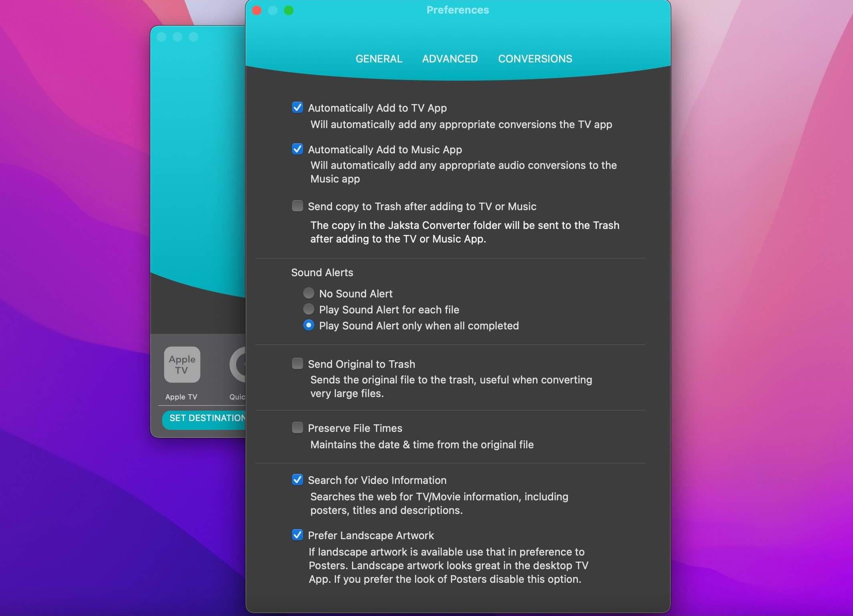Select the No Sound Alert option
Image resolution: width=853 pixels, height=616 pixels.
(x=308, y=293)
